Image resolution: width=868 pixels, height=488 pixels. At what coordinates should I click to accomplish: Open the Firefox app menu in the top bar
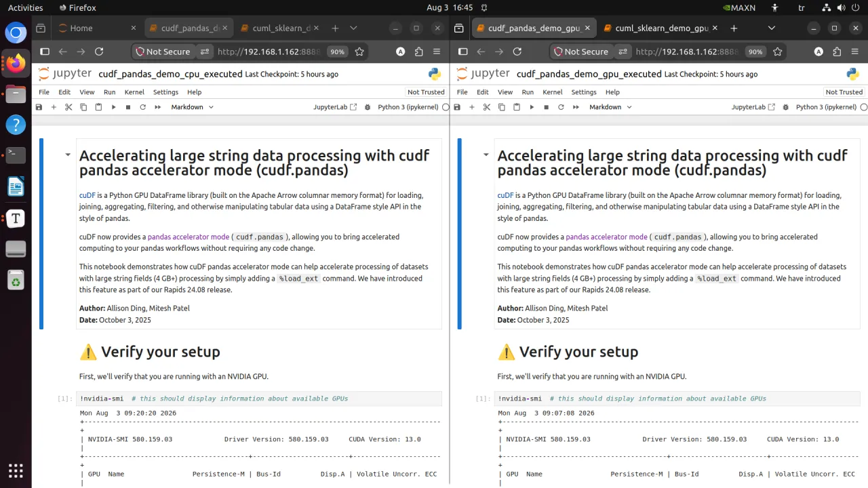(77, 7)
